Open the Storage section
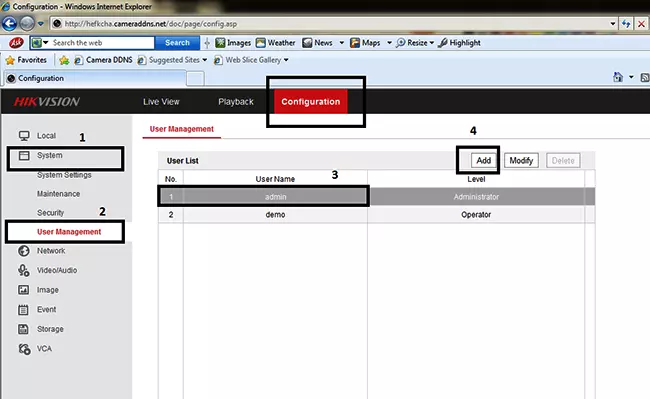This screenshot has height=399, width=650. tap(50, 329)
